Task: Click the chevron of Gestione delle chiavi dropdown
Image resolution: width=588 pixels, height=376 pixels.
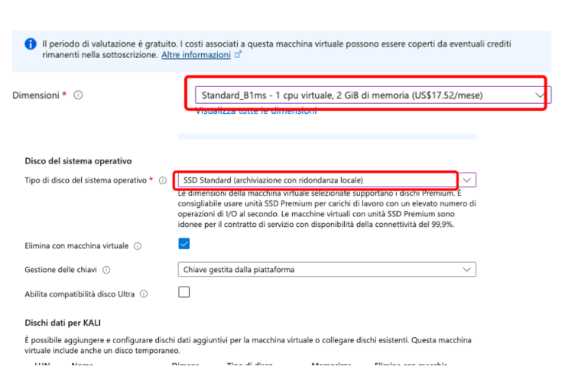Action: 466,269
